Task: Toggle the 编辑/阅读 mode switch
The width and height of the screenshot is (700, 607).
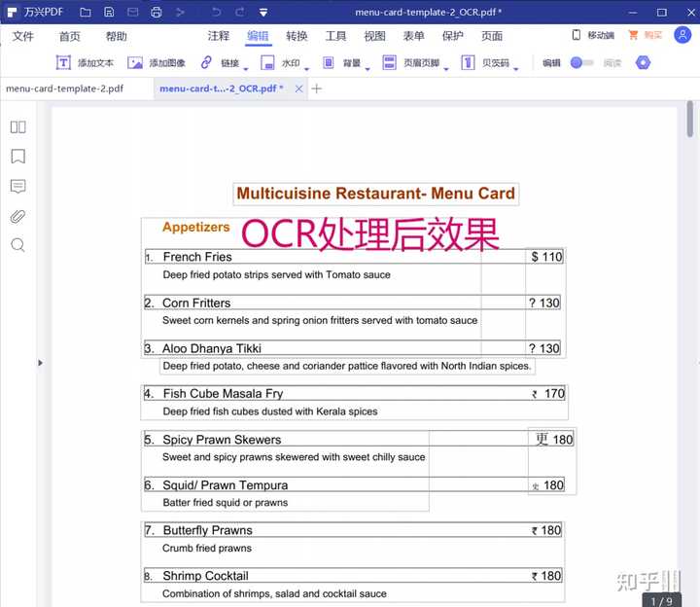Action: 581,63
